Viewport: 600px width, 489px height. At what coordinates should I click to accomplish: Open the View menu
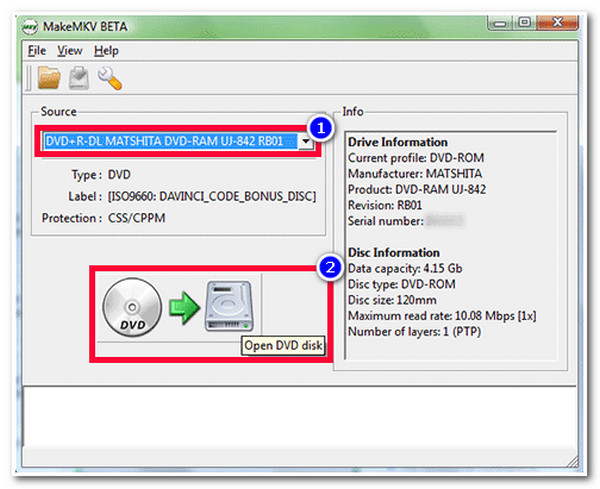tap(70, 51)
